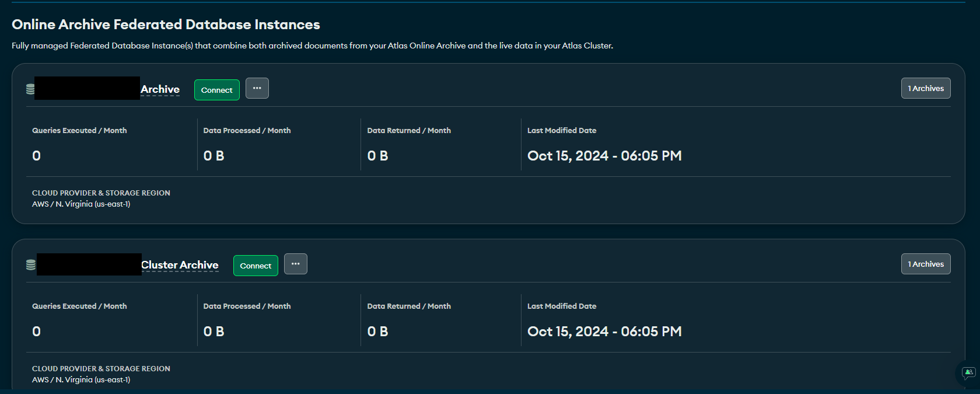This screenshot has height=394, width=980.
Task: Click the first instance's AWS N. Virginia region text
Action: coord(81,204)
